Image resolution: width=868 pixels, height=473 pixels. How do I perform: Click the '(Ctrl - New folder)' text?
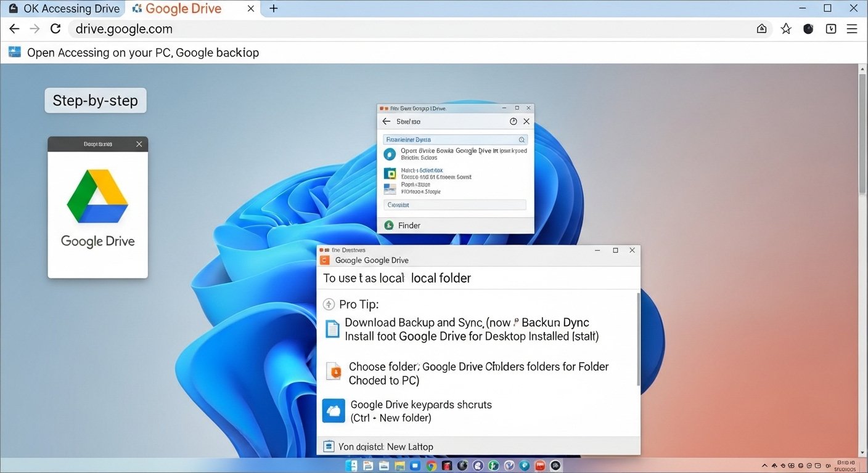click(391, 418)
